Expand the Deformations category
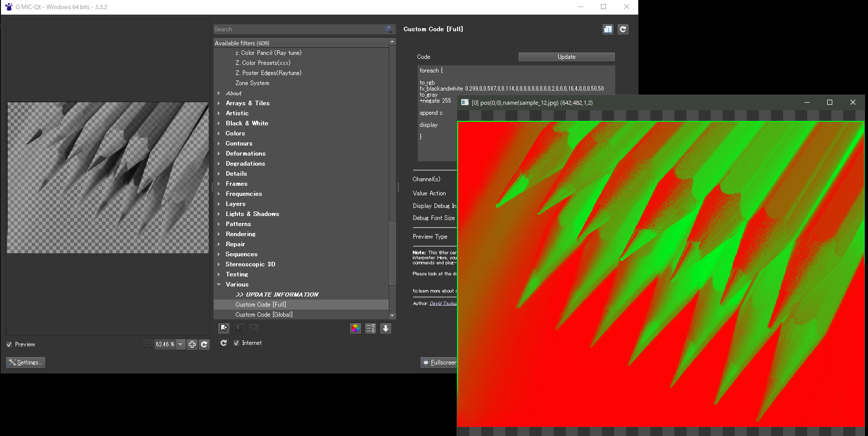The image size is (868, 436). point(219,154)
